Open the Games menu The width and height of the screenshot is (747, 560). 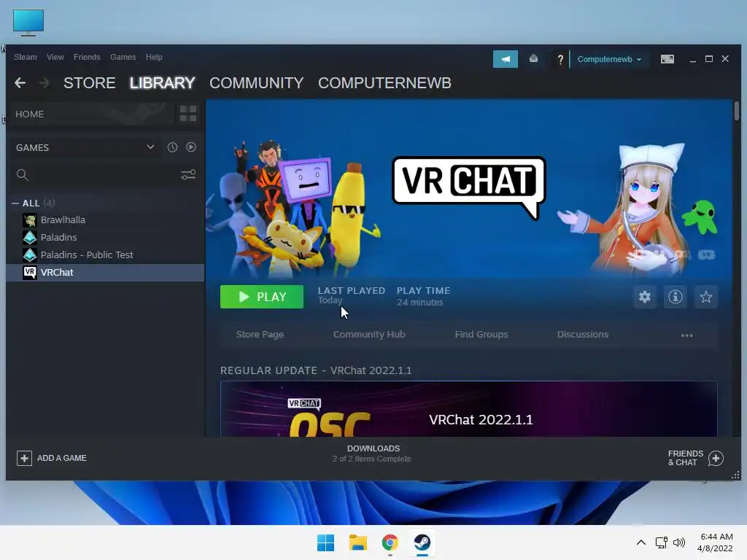tap(123, 57)
